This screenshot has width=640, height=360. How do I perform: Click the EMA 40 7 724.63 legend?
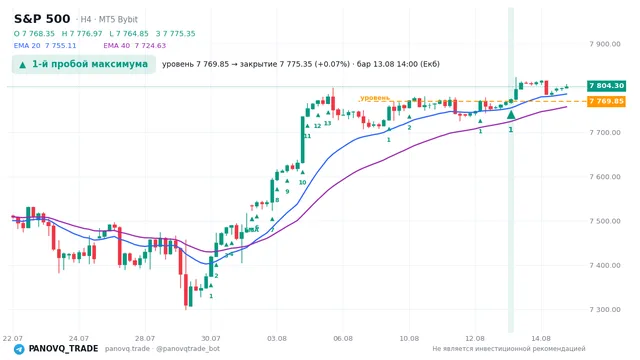tap(135, 45)
